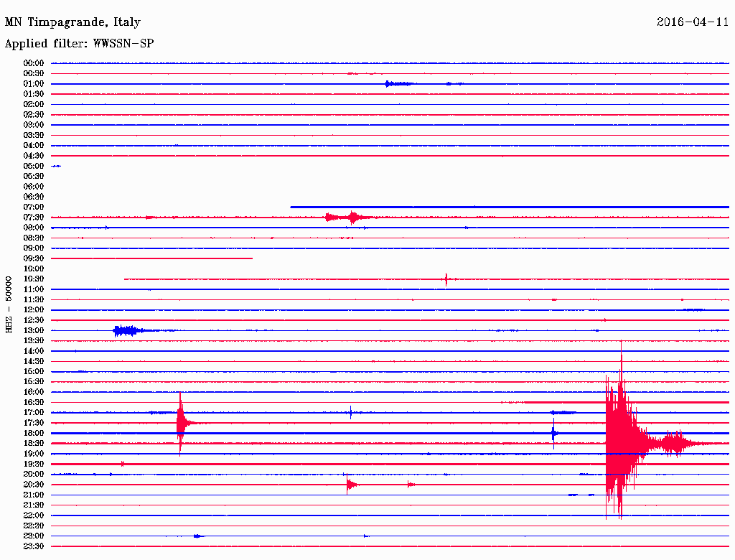Select the 19:00 time label
The image size is (735, 560).
point(34,454)
